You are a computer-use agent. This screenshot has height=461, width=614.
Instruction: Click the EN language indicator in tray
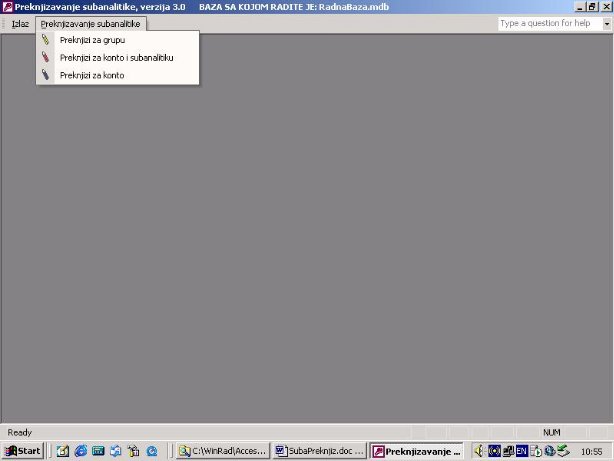pos(521,451)
